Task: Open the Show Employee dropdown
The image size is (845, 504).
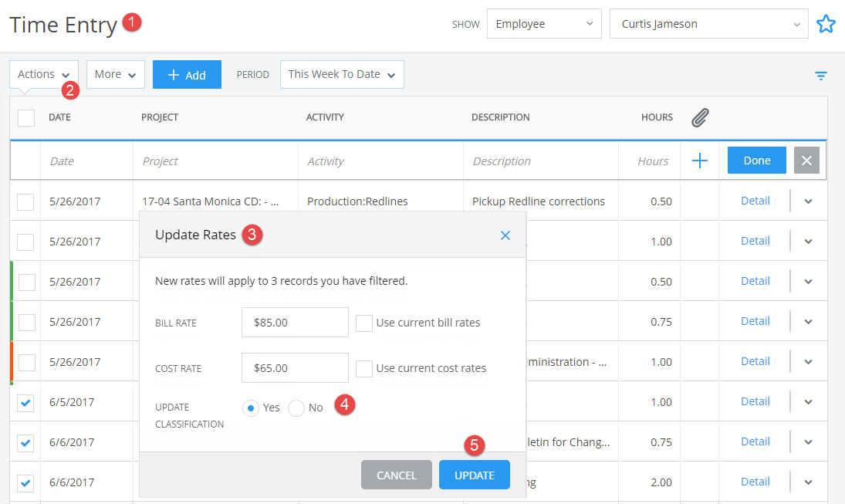Action: coord(544,24)
